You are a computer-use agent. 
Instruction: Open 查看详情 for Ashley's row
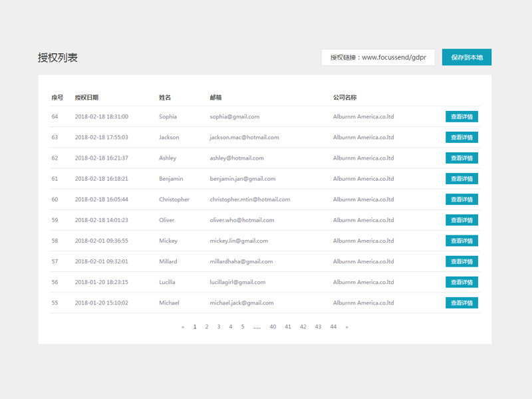[462, 158]
